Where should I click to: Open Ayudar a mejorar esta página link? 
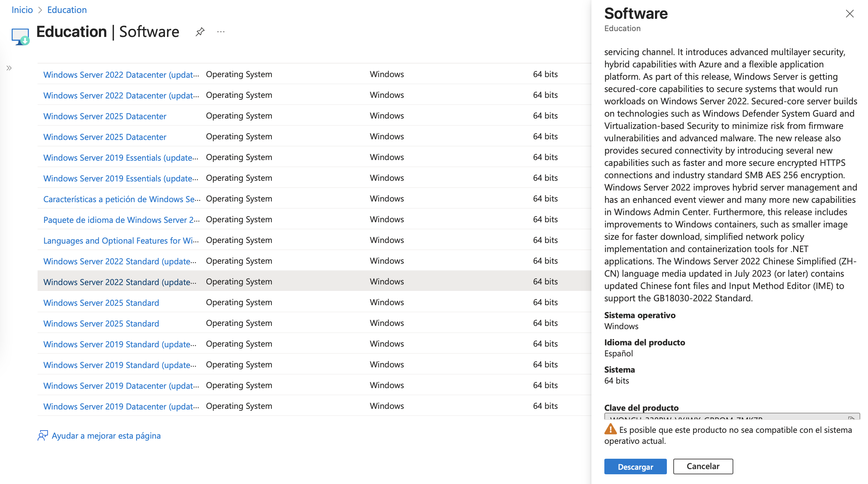click(x=106, y=435)
